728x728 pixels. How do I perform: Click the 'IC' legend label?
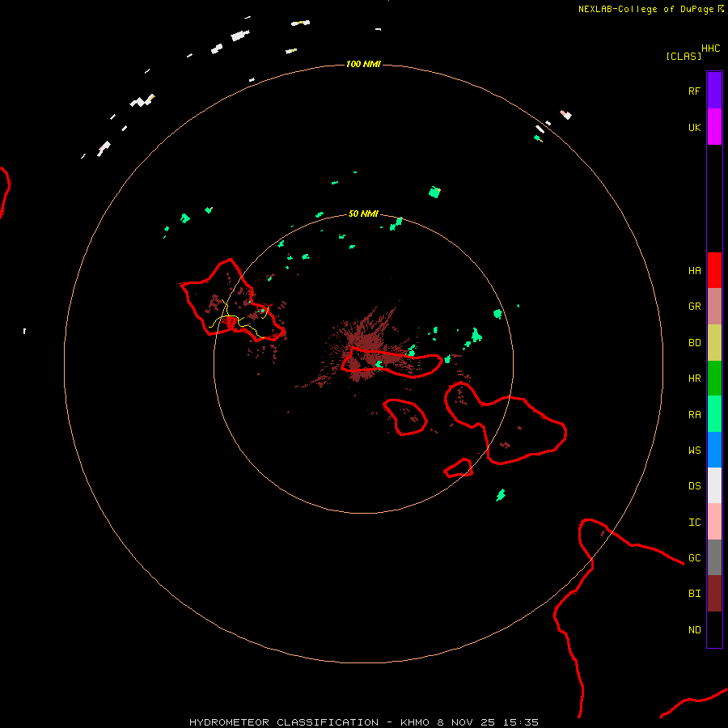click(x=694, y=523)
